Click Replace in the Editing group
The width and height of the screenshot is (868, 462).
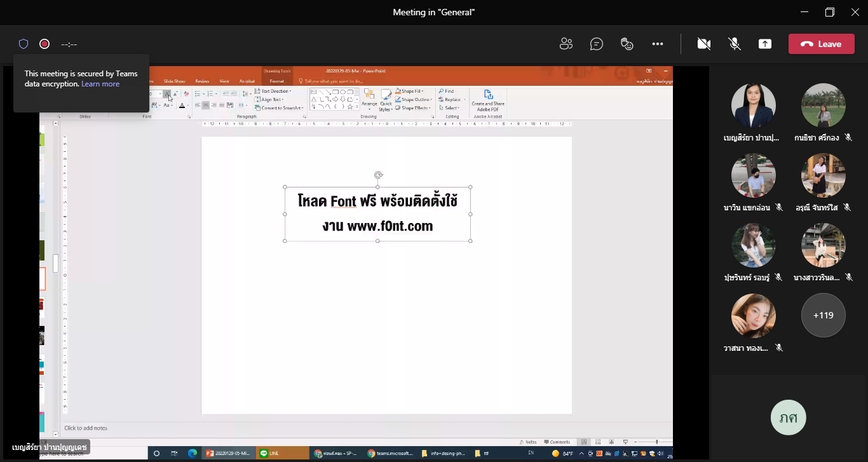pyautogui.click(x=451, y=100)
